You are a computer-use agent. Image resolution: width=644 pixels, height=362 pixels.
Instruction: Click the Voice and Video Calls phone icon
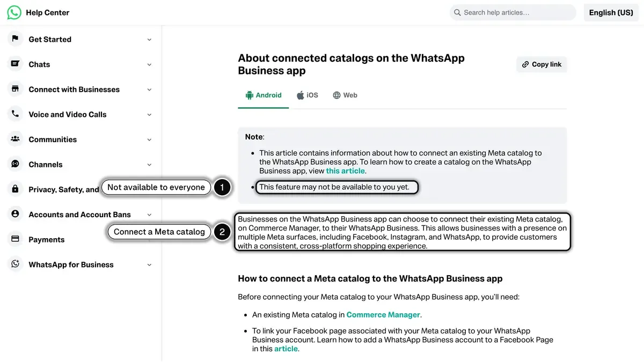[15, 114]
